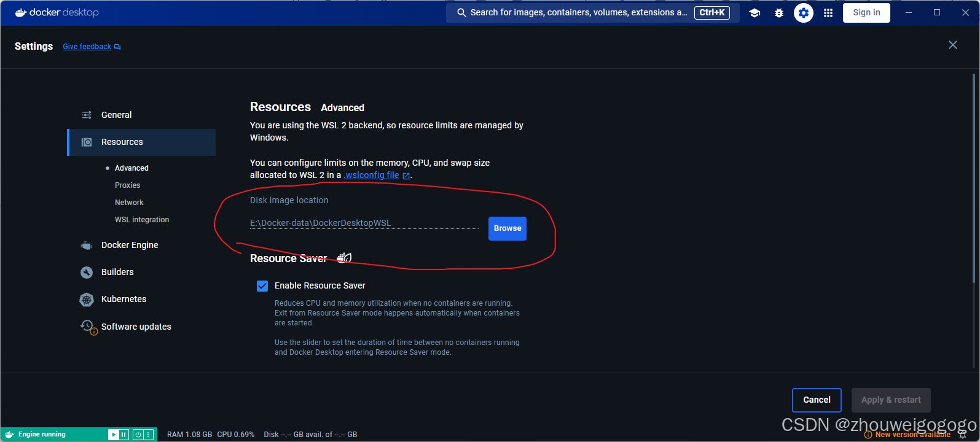
Task: Start the engine with the play icon
Action: point(114,435)
